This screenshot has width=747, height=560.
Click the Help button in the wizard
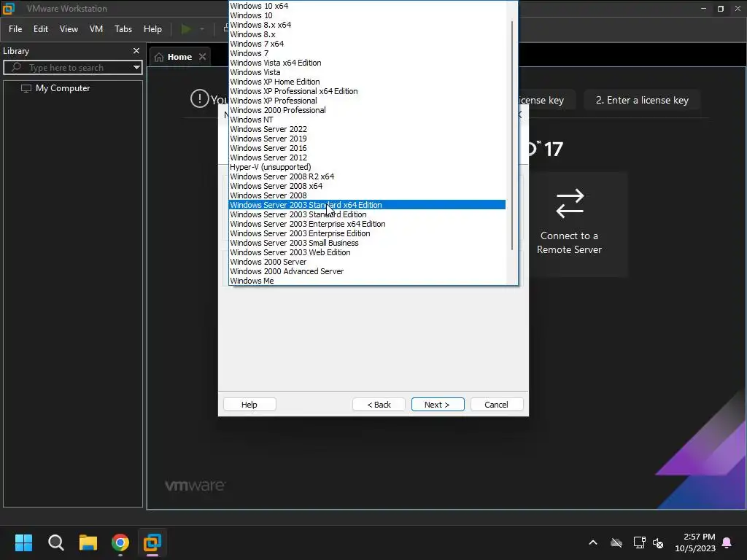(x=249, y=404)
